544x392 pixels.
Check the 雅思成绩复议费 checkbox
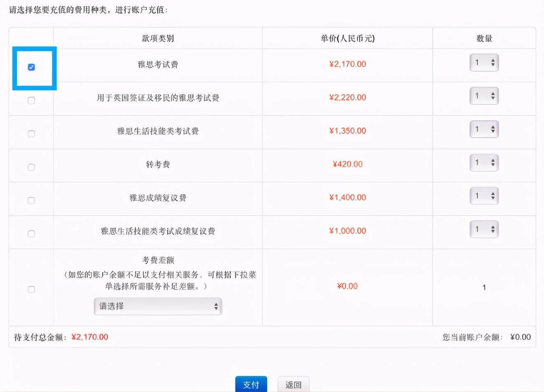click(31, 200)
